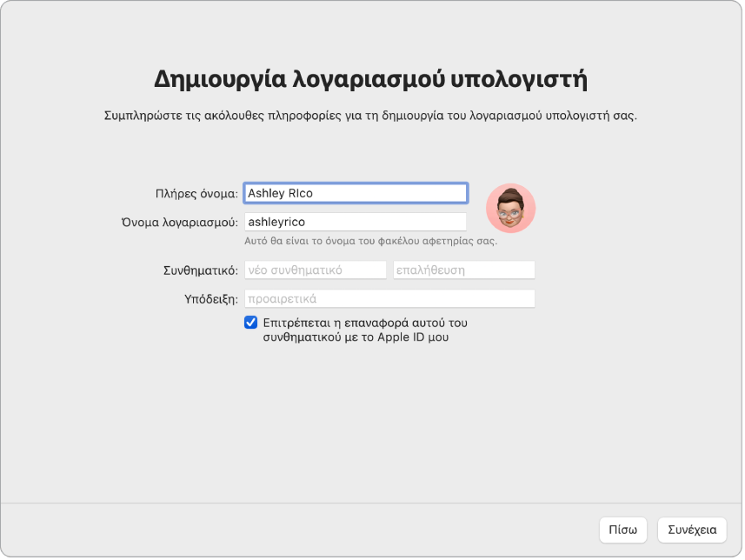Click inside the Πλήρες όνομα field
This screenshot has width=745, height=560.
pos(356,193)
